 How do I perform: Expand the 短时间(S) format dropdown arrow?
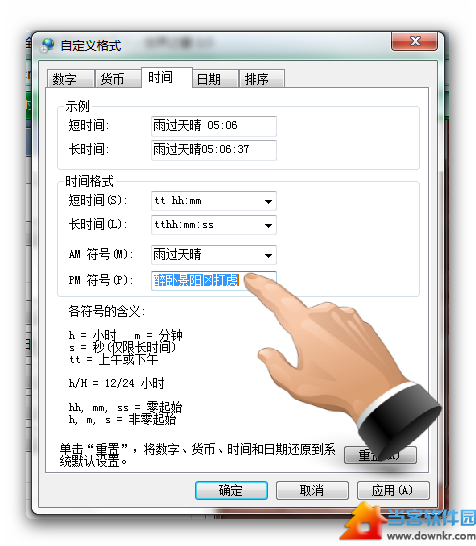pyautogui.click(x=268, y=201)
